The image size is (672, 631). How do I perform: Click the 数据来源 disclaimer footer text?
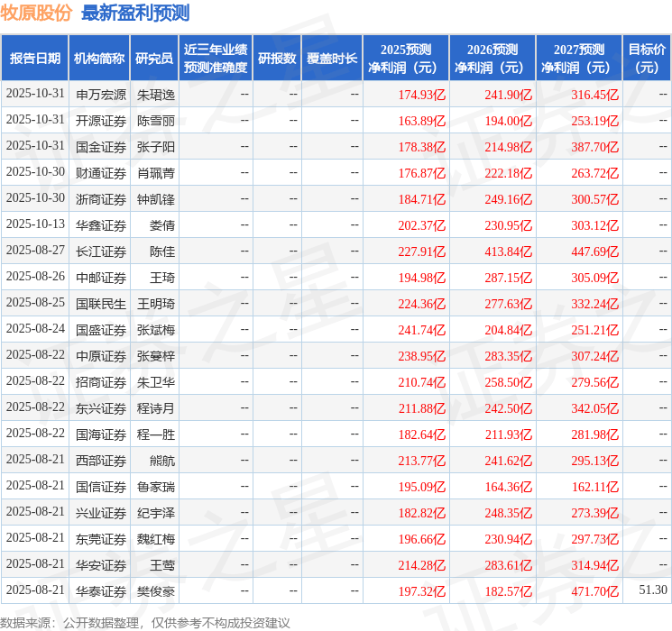coord(145,623)
